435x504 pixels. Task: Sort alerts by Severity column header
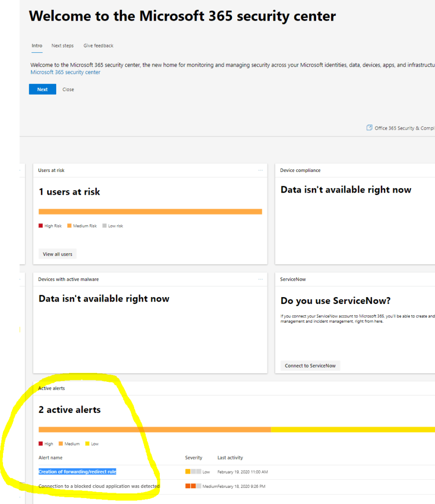[193, 458]
